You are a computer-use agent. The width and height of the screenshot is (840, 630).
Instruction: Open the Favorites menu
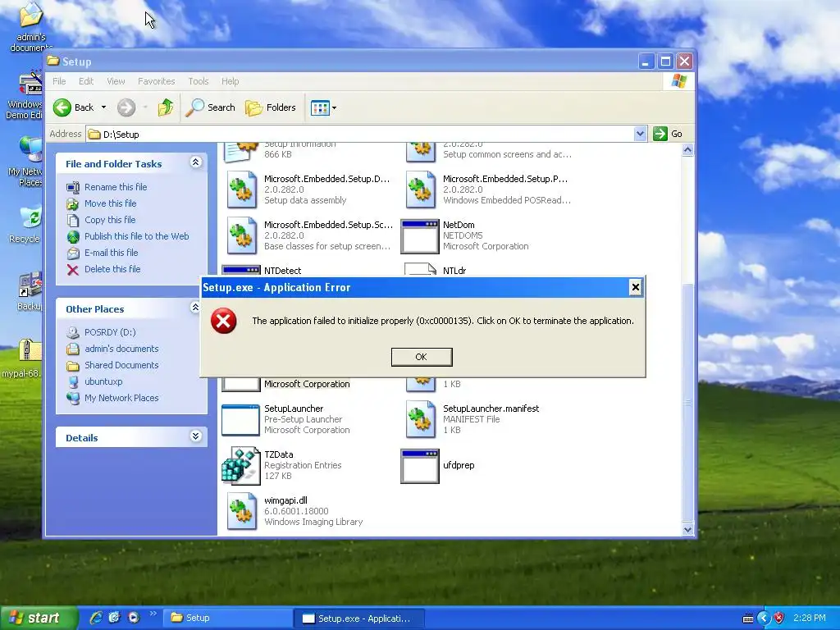tap(157, 81)
